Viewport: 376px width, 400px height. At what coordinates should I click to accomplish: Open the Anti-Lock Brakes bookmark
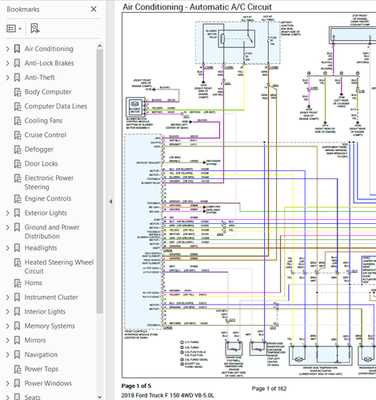click(49, 63)
